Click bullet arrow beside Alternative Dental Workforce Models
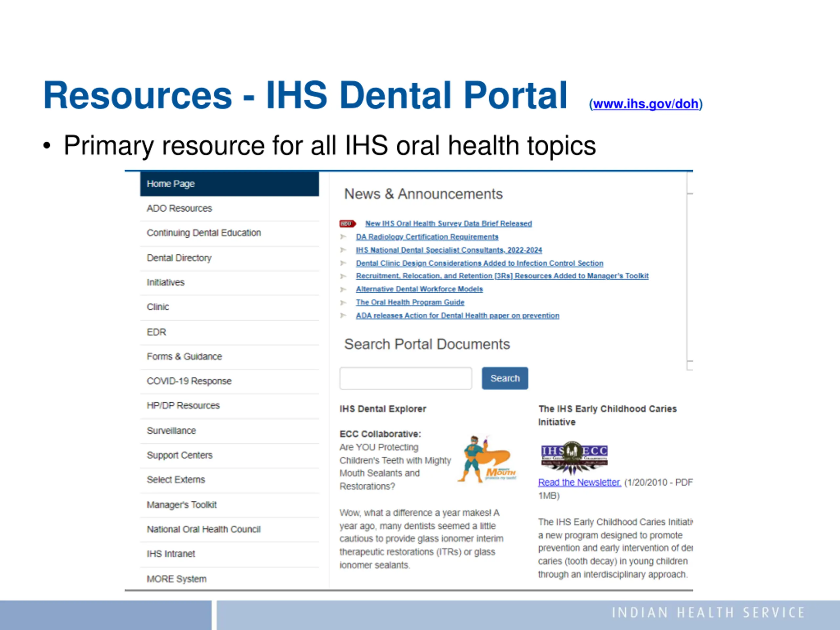Image resolution: width=840 pixels, height=630 pixels. pyautogui.click(x=343, y=289)
